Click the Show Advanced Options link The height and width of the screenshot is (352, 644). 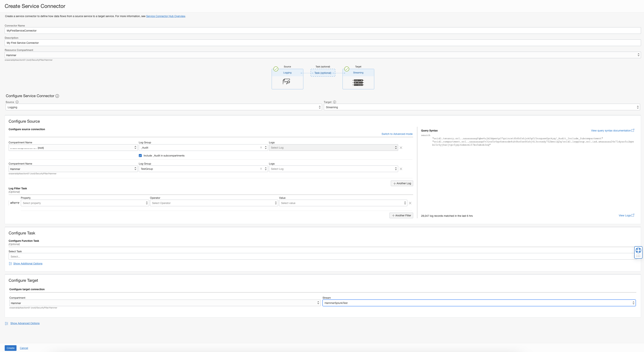[25, 323]
